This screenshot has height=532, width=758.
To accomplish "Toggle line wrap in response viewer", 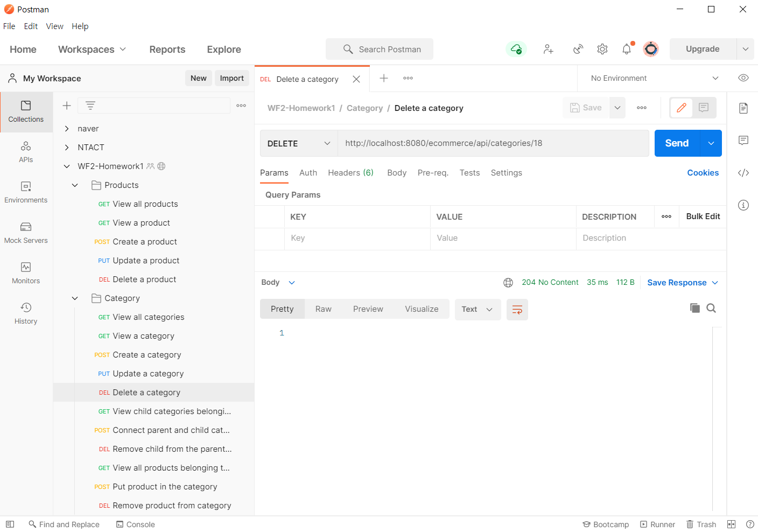I will pyautogui.click(x=517, y=310).
